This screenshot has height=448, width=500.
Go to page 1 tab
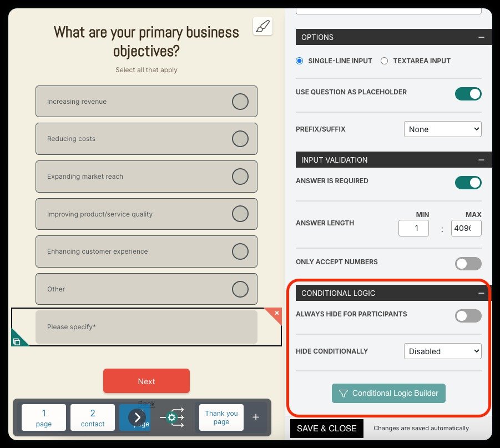(x=44, y=417)
